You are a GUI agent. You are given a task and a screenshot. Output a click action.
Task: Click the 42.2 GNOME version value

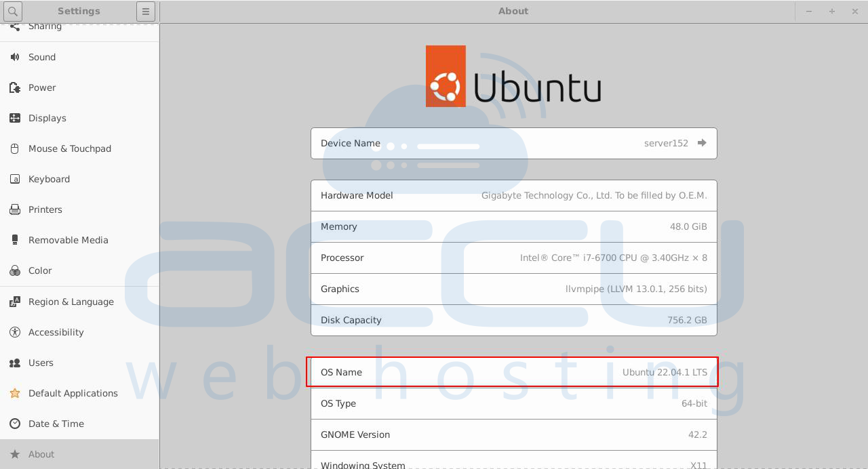coord(698,434)
